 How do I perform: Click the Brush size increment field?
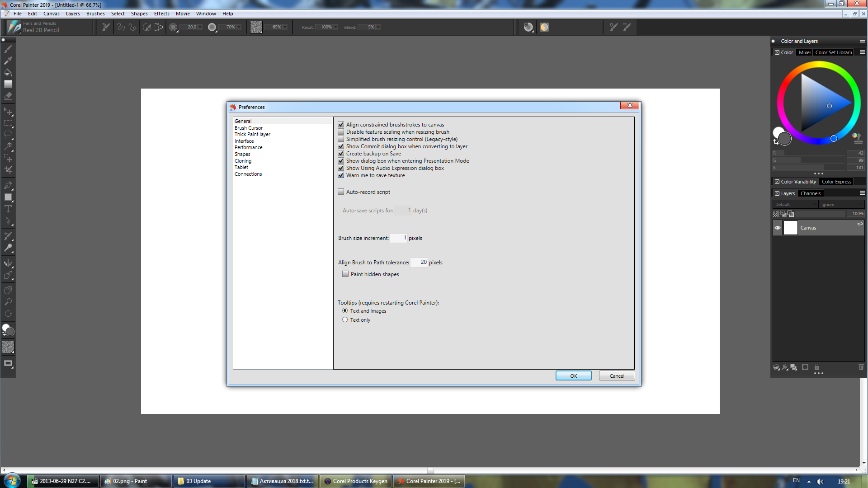point(398,238)
